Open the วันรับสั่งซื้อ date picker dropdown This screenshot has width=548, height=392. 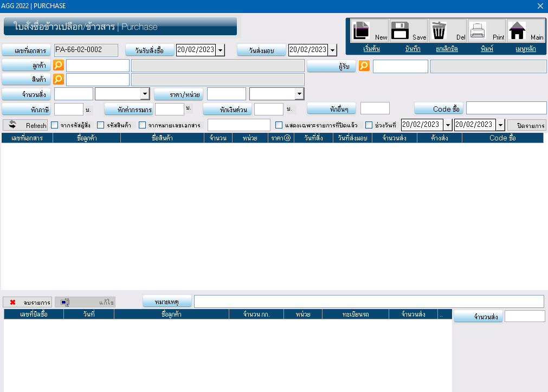click(220, 50)
